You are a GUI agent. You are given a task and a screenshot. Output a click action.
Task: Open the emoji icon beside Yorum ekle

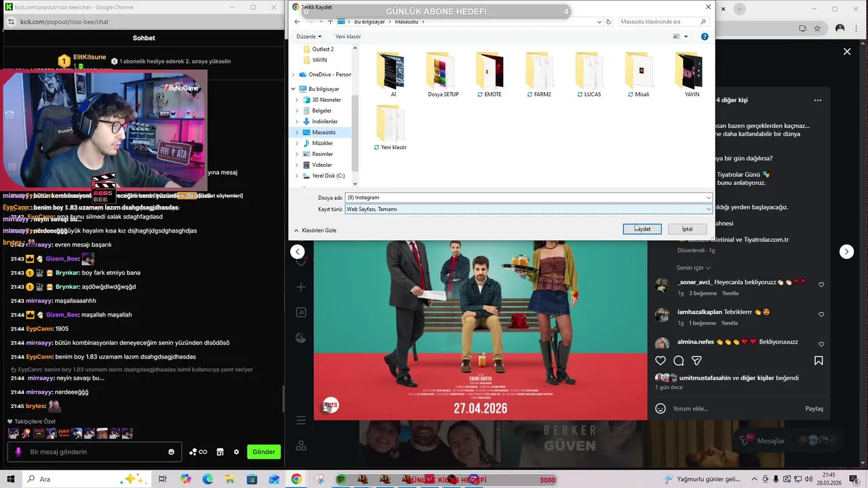click(660, 408)
